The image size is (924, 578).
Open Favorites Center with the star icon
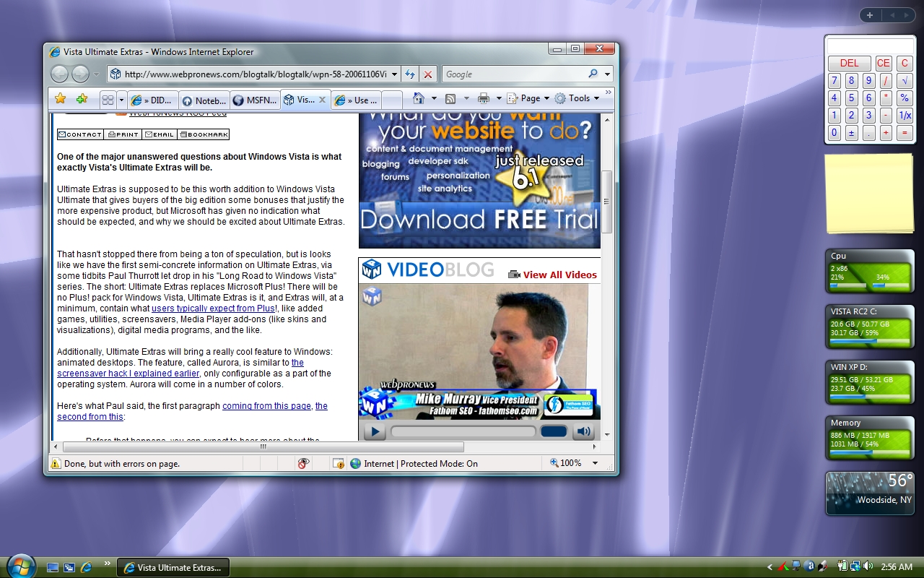(x=61, y=99)
